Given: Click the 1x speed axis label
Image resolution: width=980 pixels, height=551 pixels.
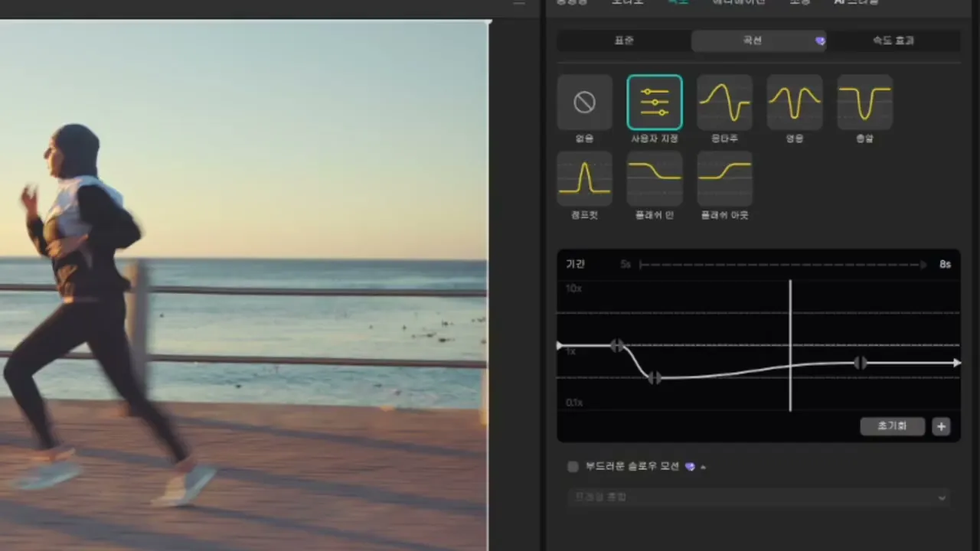Looking at the screenshot, I should click(571, 351).
